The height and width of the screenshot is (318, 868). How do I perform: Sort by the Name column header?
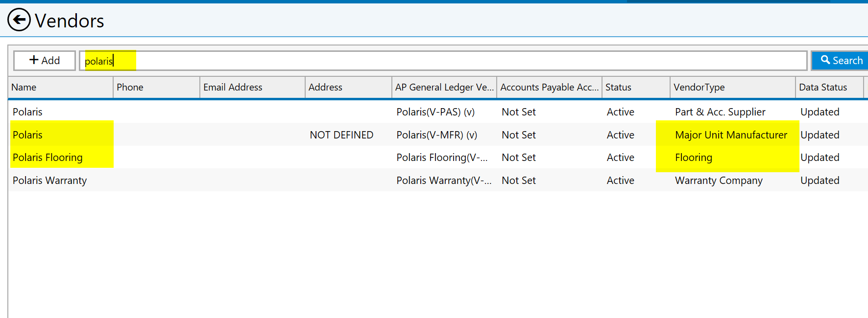point(61,88)
